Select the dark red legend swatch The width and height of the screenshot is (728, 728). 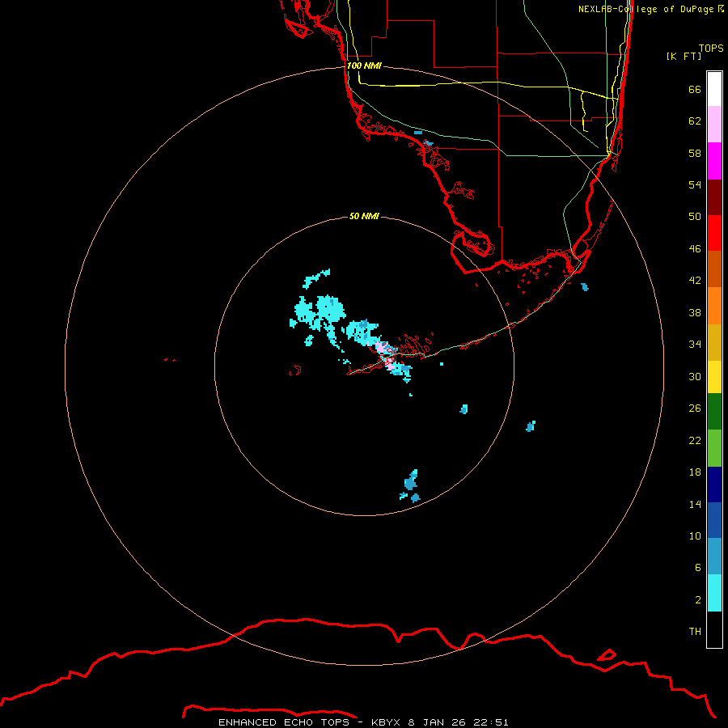click(x=714, y=197)
